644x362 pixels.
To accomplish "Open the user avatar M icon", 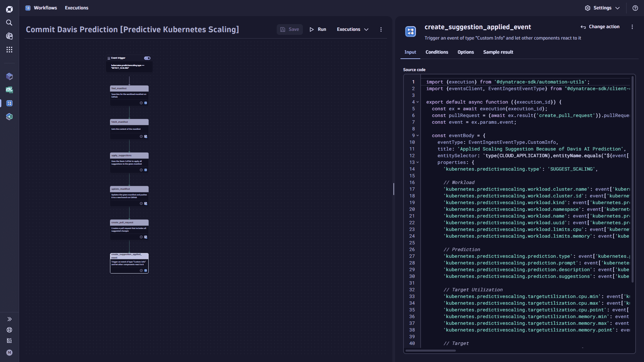I will click(x=9, y=353).
